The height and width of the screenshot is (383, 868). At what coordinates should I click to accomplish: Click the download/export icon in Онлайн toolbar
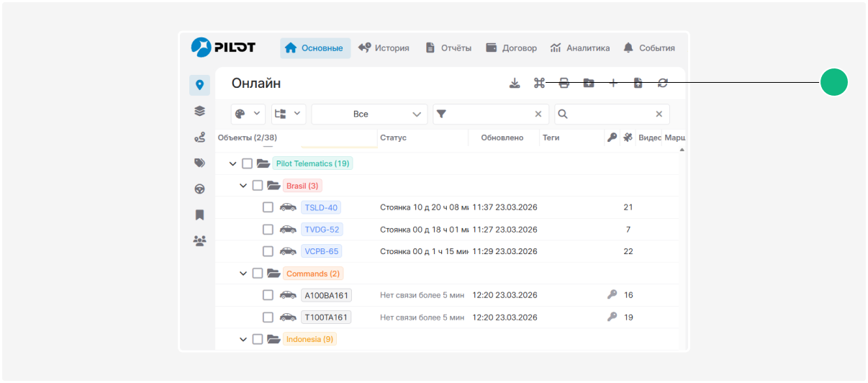point(515,84)
